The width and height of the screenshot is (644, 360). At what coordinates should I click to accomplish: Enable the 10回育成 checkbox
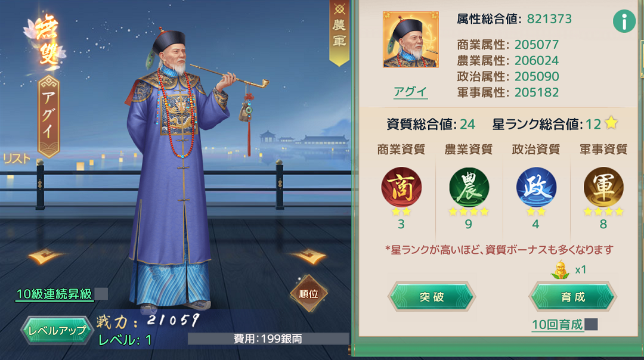coord(591,324)
